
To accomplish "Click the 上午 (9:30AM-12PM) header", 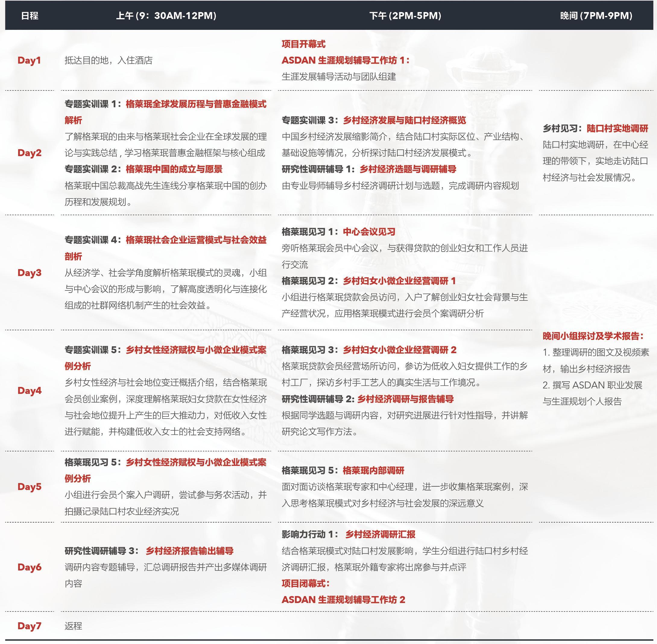I will click(166, 16).
